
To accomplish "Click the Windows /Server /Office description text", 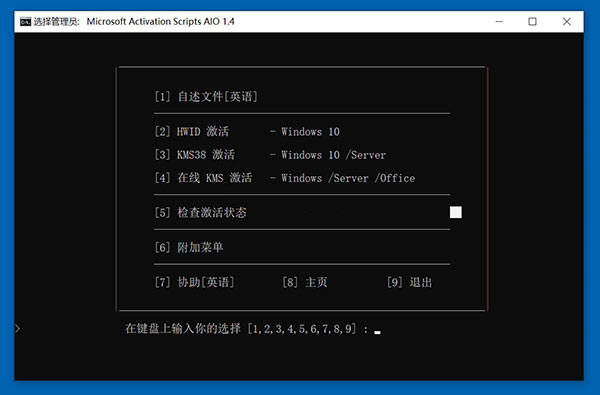I will [348, 178].
